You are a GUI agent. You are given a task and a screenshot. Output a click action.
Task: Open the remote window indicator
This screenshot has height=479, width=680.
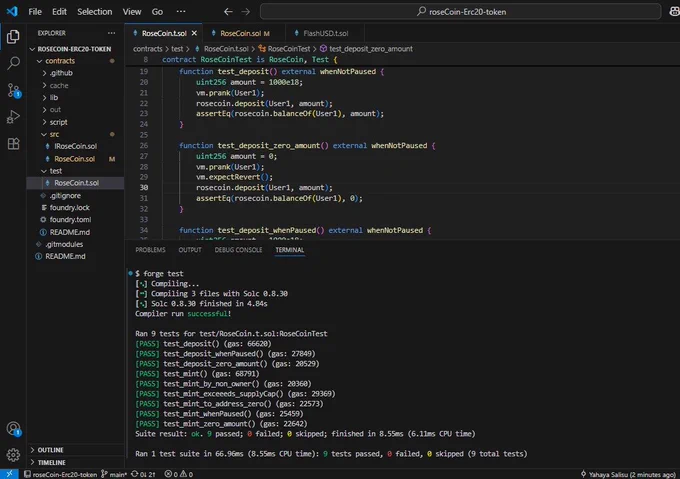tap(9, 474)
